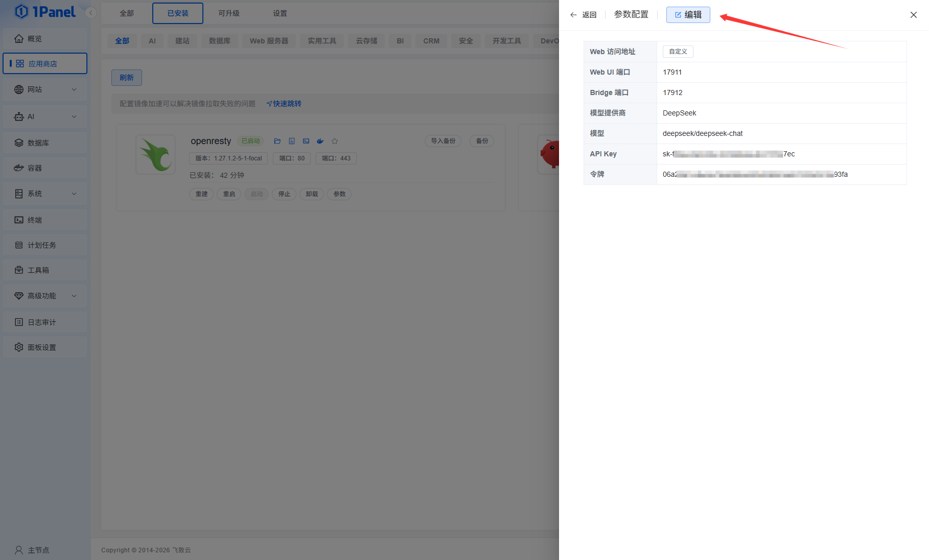Open the openresty install folder icon
Screen dimensions: 929x560
click(277, 141)
